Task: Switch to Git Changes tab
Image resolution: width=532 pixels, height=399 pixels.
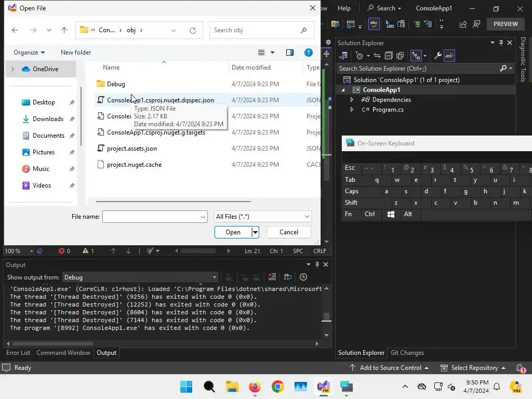Action: (x=407, y=353)
